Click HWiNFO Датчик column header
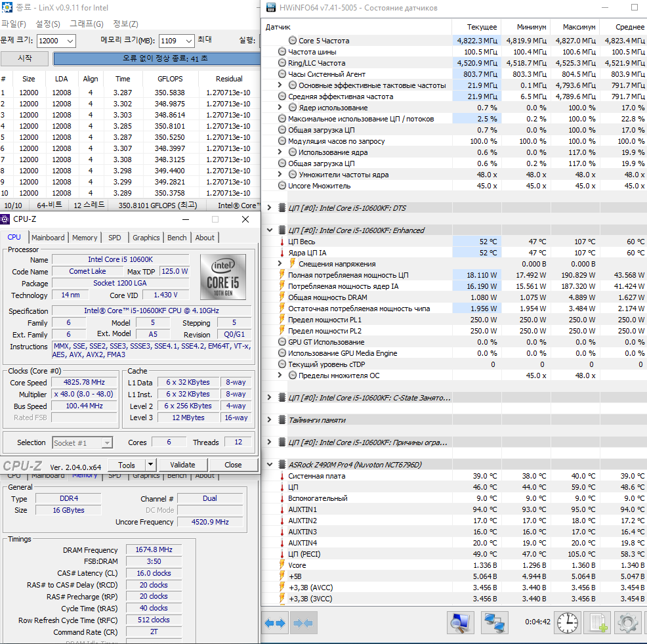This screenshot has width=647, height=644. pyautogui.click(x=357, y=27)
